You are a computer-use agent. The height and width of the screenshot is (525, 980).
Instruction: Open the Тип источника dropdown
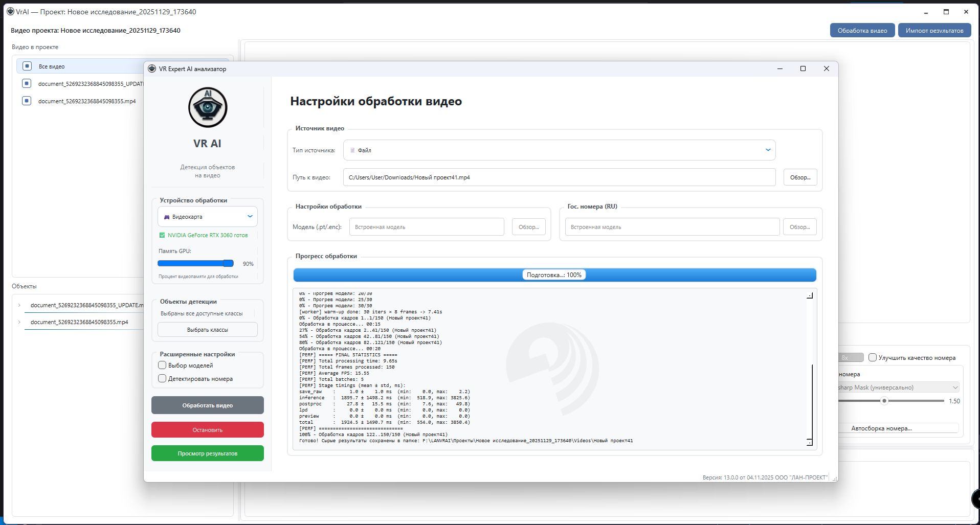tap(559, 150)
